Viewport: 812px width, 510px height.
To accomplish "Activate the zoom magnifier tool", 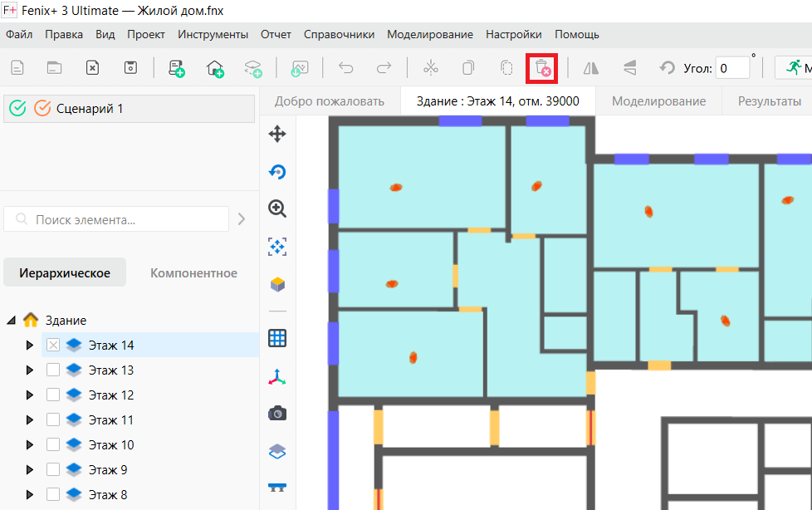I will [x=277, y=208].
